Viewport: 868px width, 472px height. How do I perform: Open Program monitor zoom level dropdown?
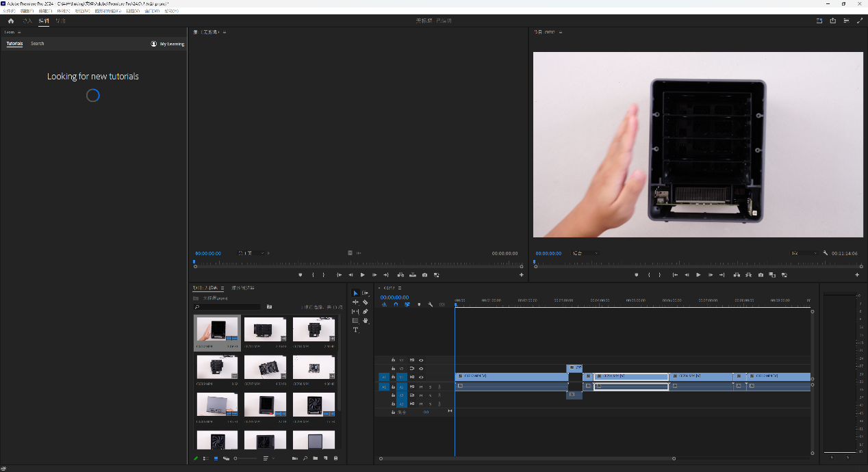585,253
